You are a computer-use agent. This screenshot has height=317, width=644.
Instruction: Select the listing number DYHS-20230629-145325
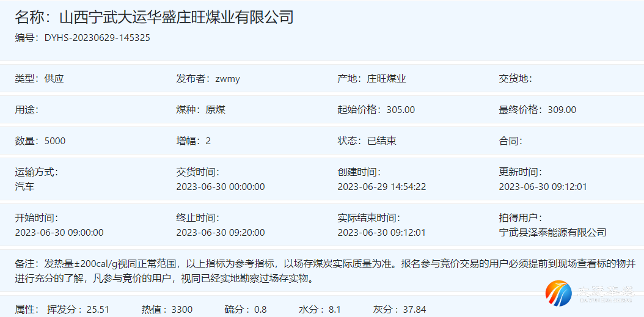pyautogui.click(x=97, y=38)
